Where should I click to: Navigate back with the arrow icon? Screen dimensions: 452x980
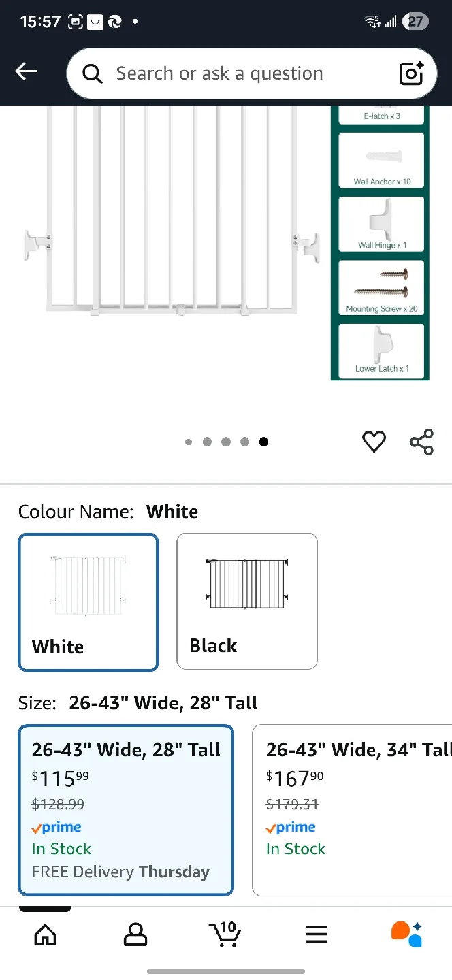(26, 71)
